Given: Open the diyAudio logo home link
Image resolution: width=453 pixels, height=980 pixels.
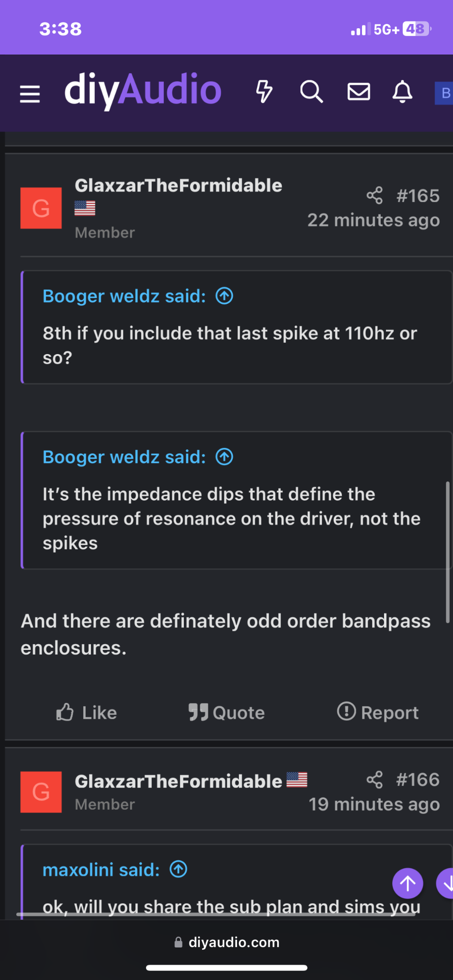Looking at the screenshot, I should [143, 90].
